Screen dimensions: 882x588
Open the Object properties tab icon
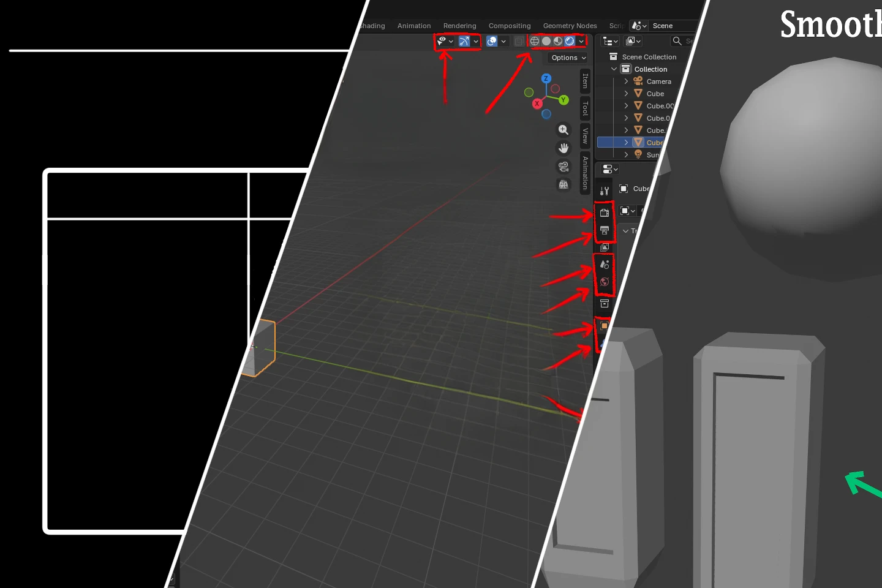[604, 326]
